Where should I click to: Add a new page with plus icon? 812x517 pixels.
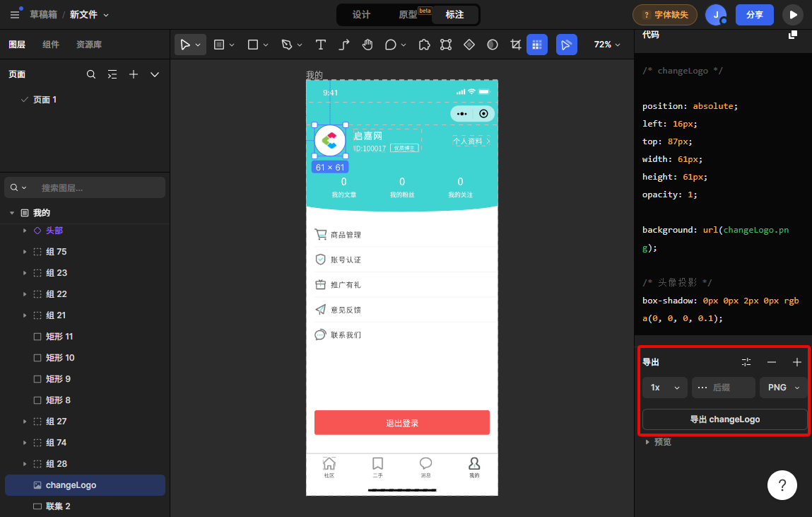[x=134, y=74]
